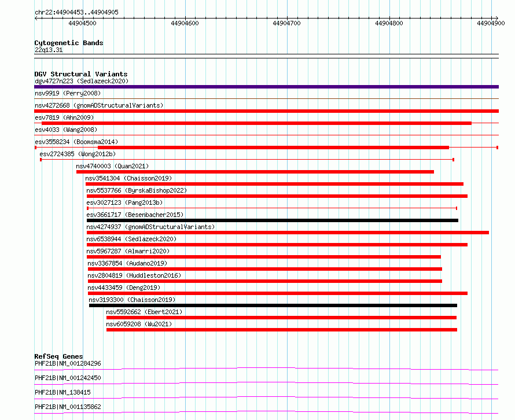Select nsv4433459 (Deng2019) label

pos(124,288)
